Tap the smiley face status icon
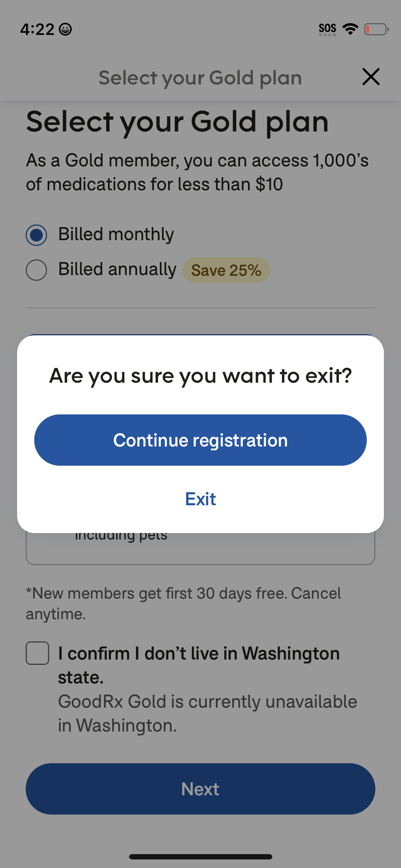This screenshot has width=401, height=868. (65, 29)
